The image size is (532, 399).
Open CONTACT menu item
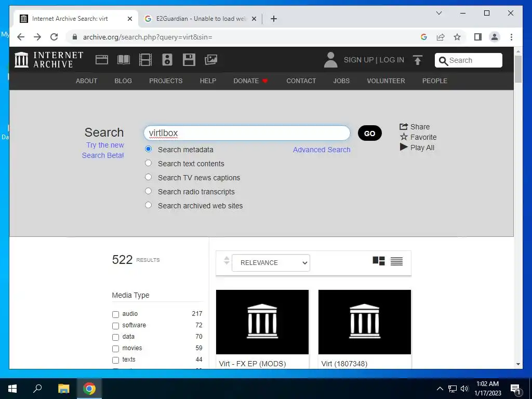click(301, 81)
